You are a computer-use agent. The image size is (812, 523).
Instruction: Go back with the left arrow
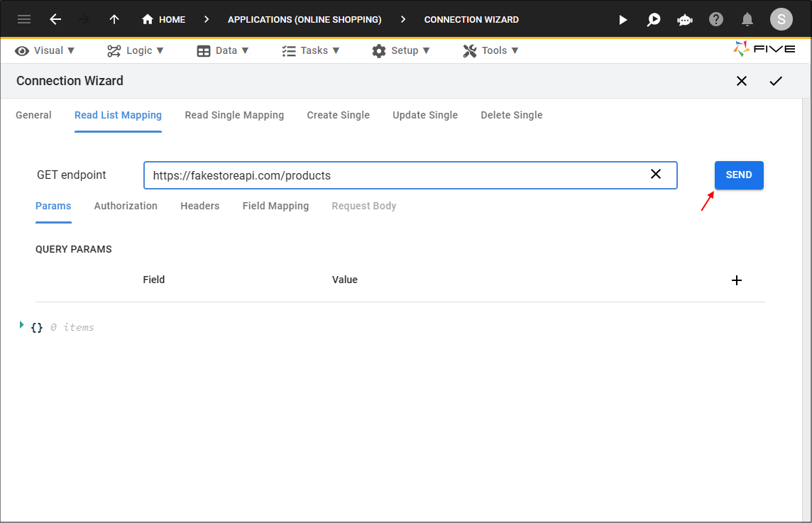(55, 20)
